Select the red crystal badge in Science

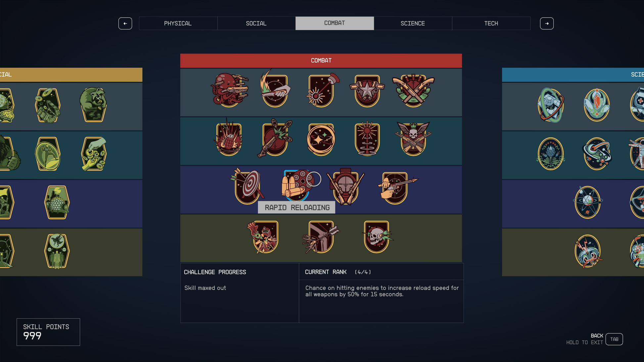coord(597,105)
